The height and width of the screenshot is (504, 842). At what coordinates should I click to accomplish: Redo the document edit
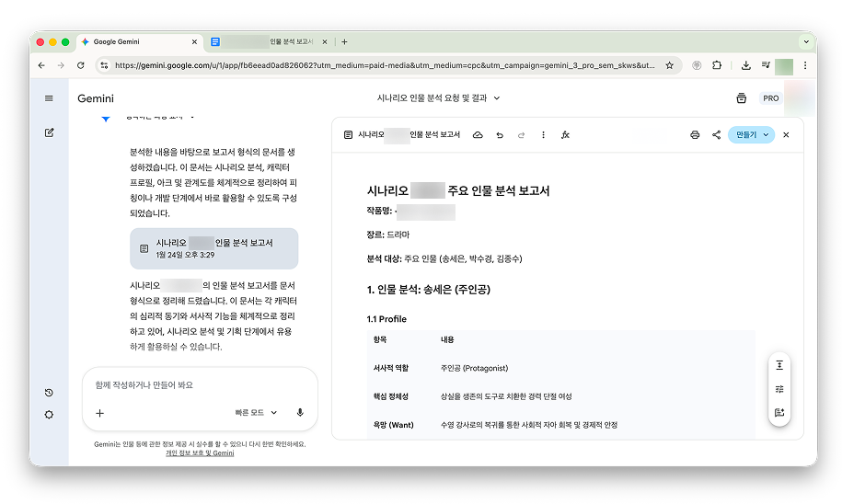tap(521, 134)
